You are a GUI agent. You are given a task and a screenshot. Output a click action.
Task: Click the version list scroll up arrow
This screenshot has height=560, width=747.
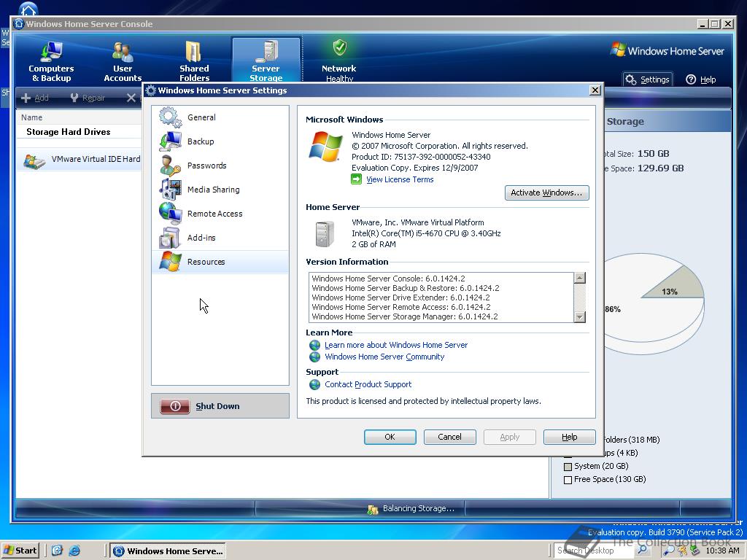click(579, 278)
